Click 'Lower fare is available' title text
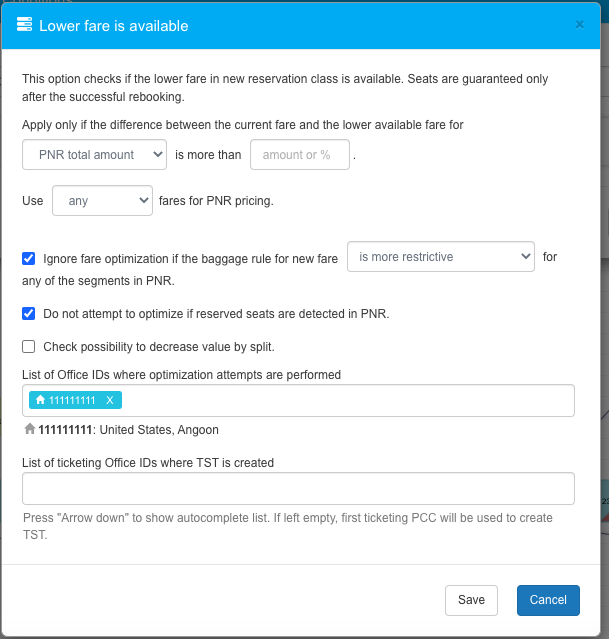The width and height of the screenshot is (609, 639). pos(113,25)
